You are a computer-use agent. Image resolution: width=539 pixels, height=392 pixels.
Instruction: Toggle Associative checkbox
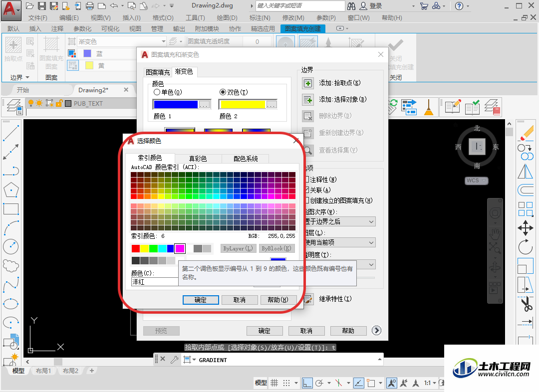tap(307, 190)
